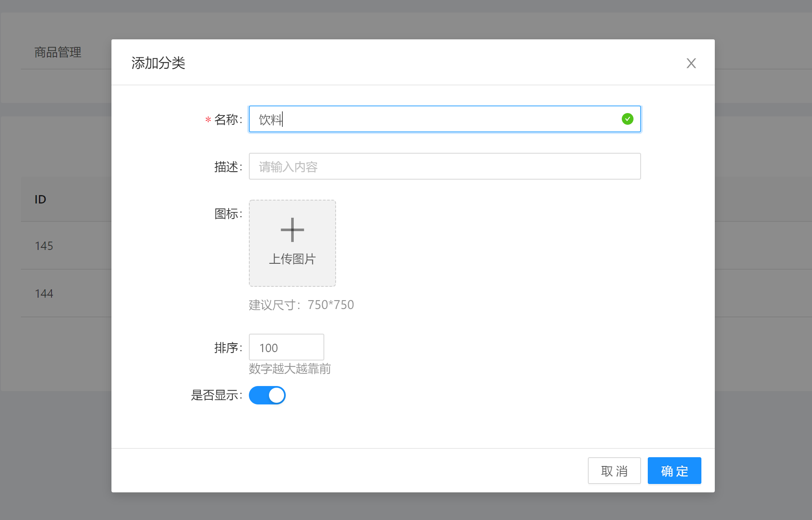This screenshot has width=812, height=520.
Task: Click the green validation checkmark icon
Action: [x=627, y=119]
